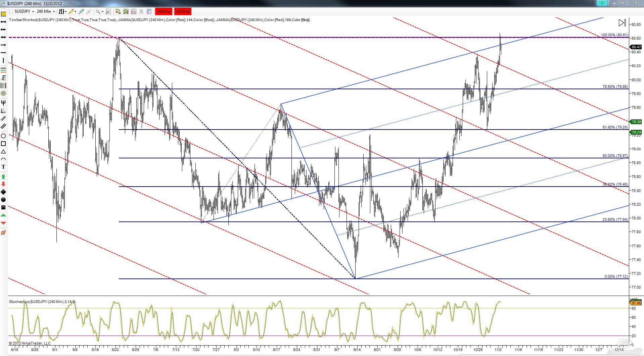Select the green up arrow marker
Image resolution: width=644 pixels, height=356 pixels.
pos(3,176)
